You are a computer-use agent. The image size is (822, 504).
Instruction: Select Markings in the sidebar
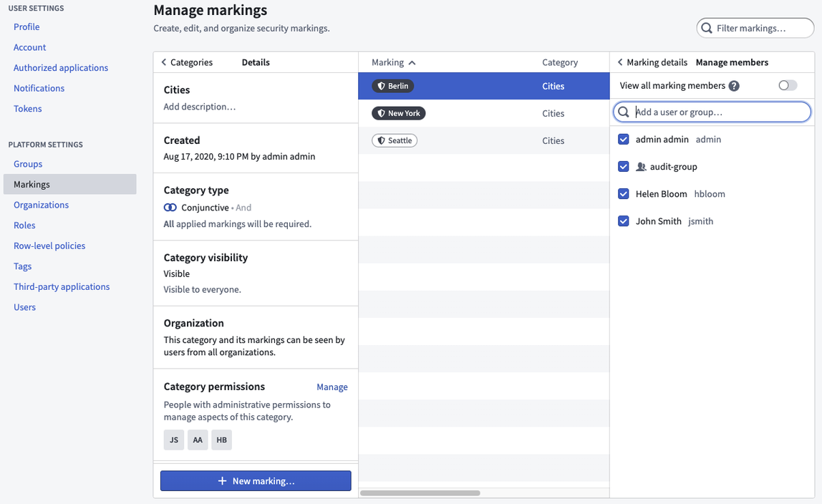(x=69, y=185)
